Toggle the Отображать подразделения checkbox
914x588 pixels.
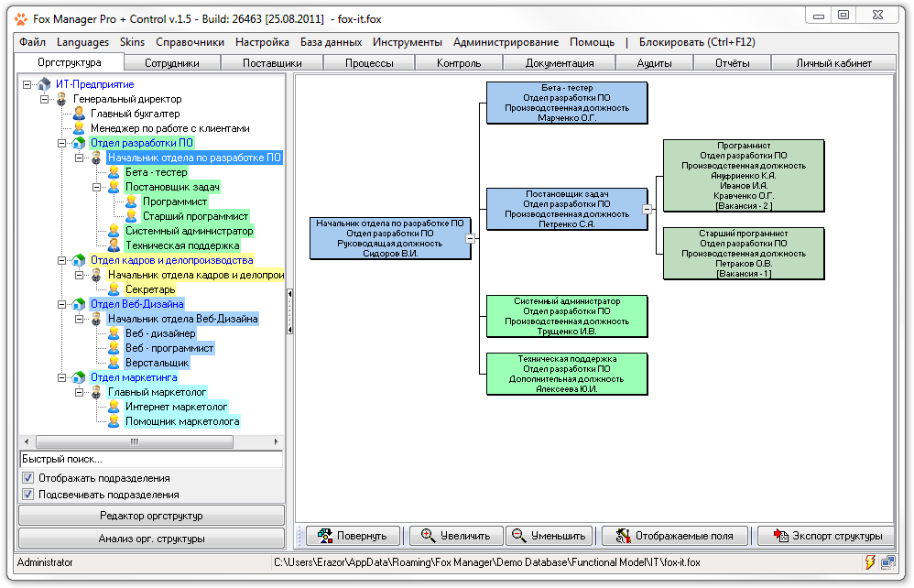click(28, 478)
